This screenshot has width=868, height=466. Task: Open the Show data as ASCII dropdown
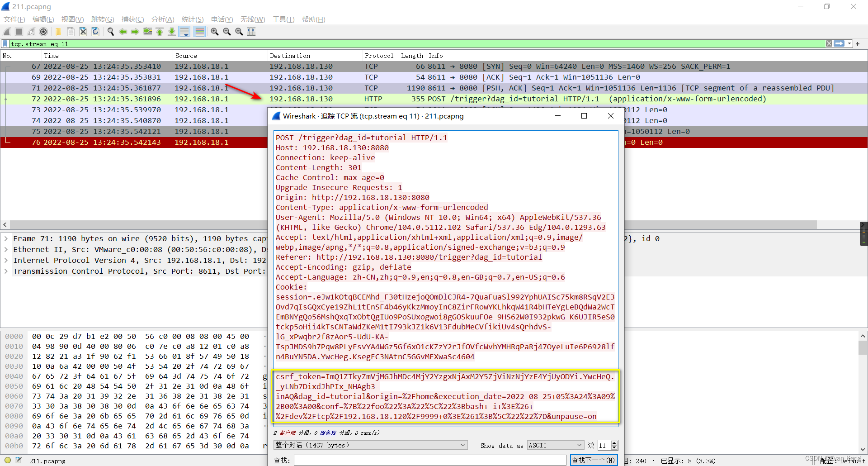pos(556,445)
